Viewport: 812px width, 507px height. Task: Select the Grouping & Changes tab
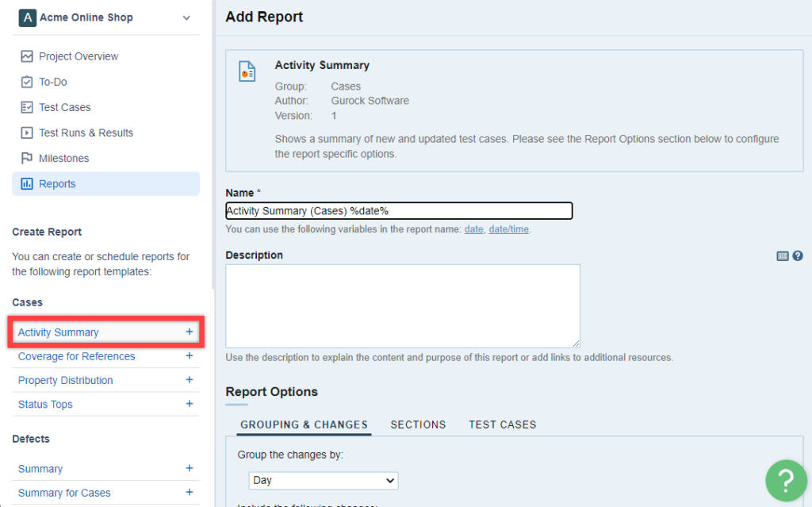(x=304, y=424)
